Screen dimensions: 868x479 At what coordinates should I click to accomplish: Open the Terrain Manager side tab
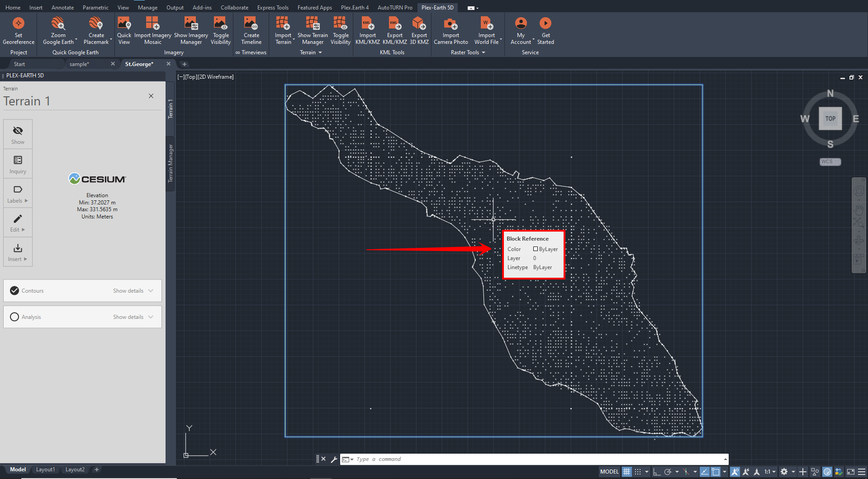coord(171,163)
